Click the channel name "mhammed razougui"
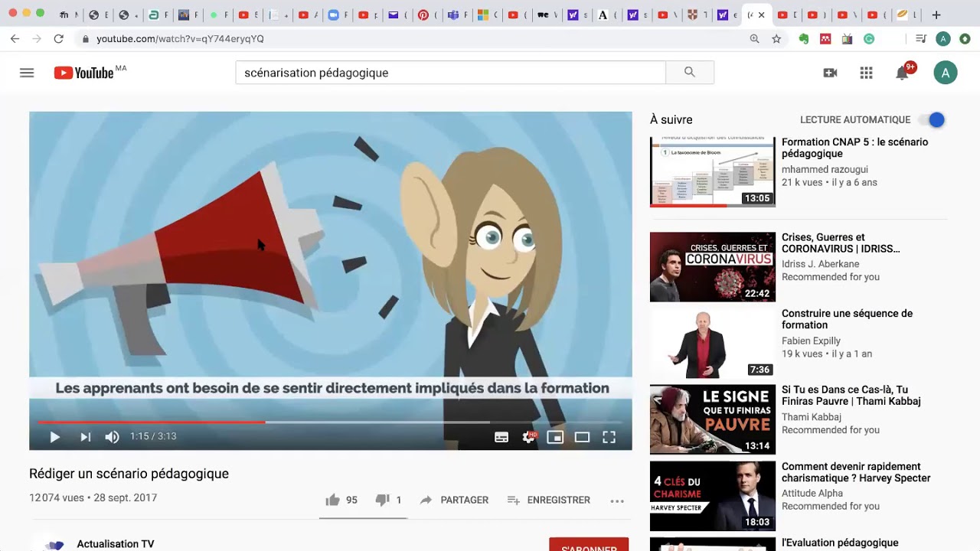Screen dimensions: 980x551 pyautogui.click(x=825, y=169)
